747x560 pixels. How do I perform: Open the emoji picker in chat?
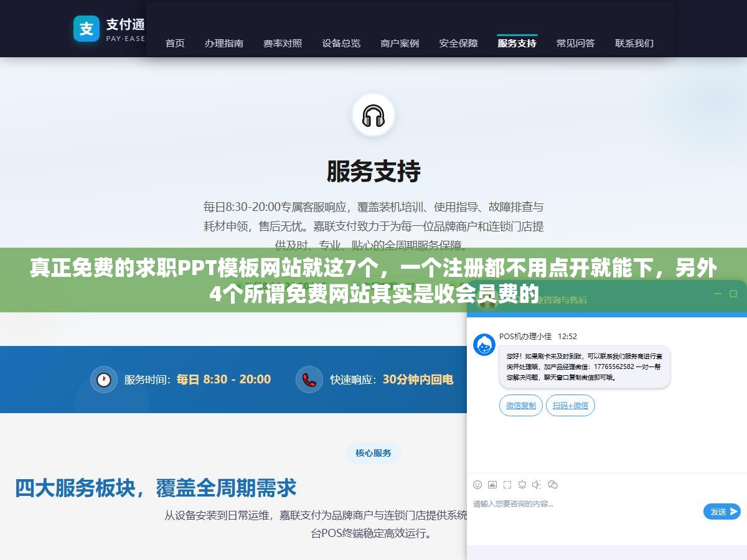[x=477, y=485]
